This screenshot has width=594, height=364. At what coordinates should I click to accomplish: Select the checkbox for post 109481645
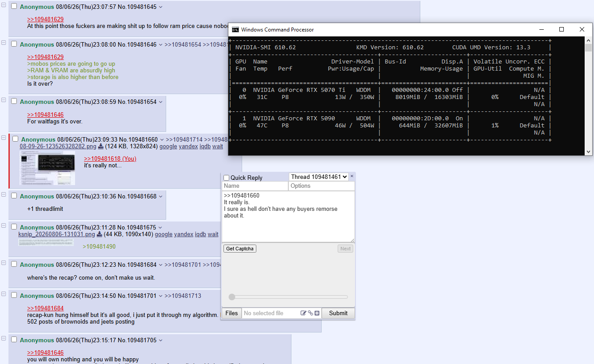pos(14,7)
